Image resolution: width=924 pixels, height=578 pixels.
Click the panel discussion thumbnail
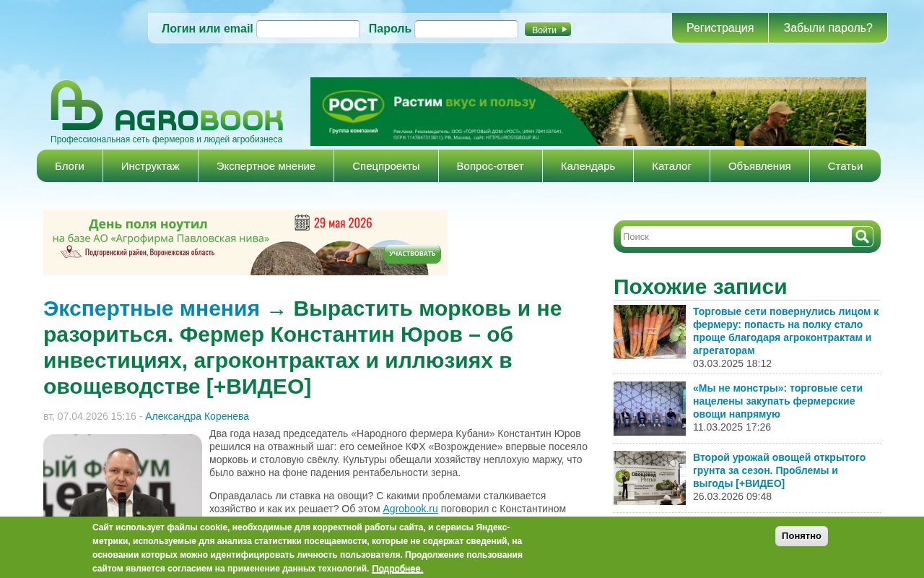pyautogui.click(x=649, y=408)
